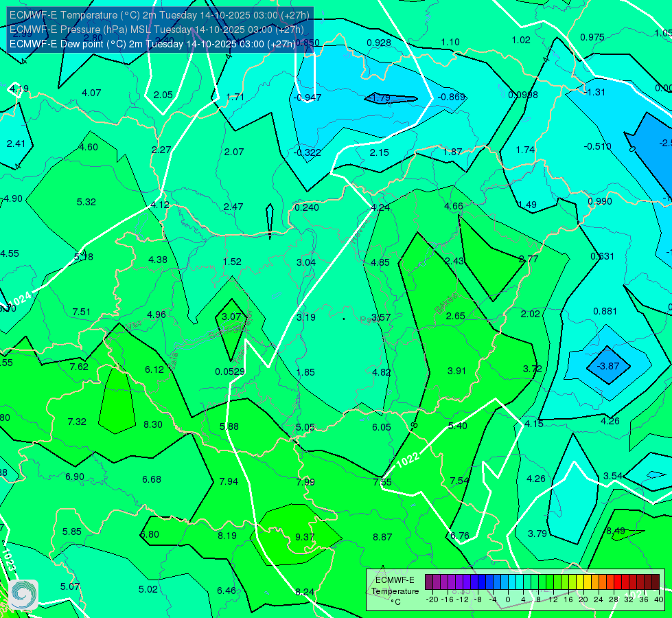
Task: Click the swirl logo icon at bottom-left
Action: tap(23, 595)
